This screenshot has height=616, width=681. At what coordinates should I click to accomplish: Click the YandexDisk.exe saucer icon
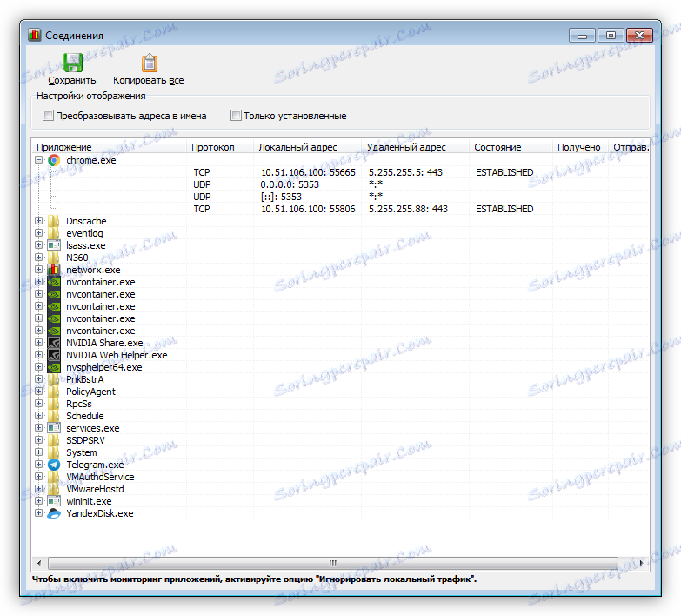click(x=54, y=513)
